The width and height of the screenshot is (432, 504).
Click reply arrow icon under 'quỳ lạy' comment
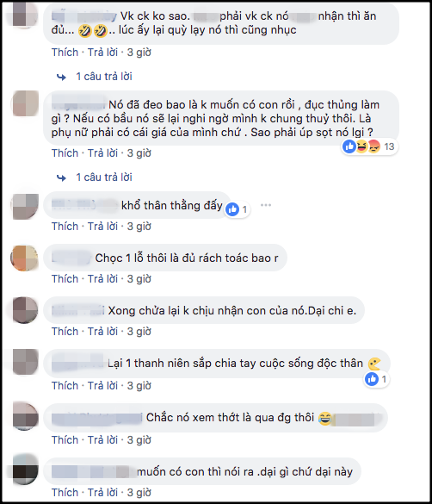61,77
